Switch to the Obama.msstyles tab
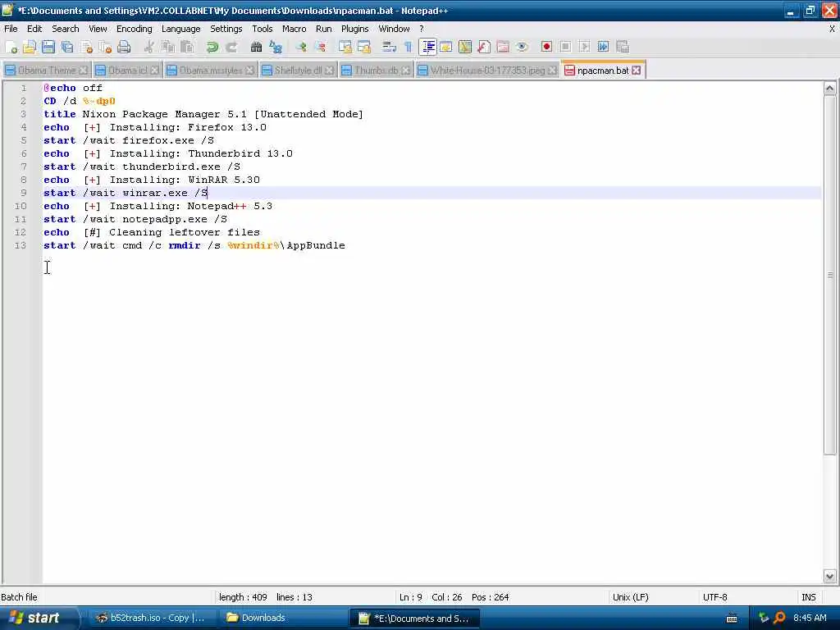This screenshot has width=840, height=630. click(x=210, y=71)
